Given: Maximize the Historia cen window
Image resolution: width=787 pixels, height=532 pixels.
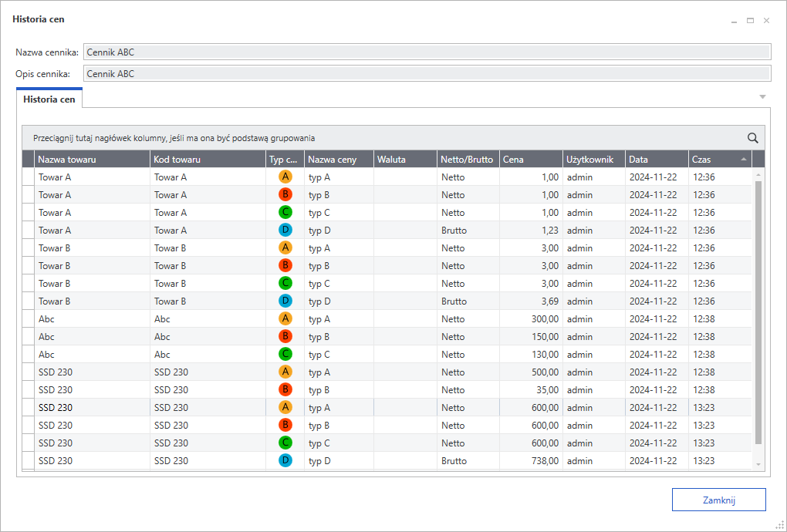Looking at the screenshot, I should pyautogui.click(x=750, y=21).
